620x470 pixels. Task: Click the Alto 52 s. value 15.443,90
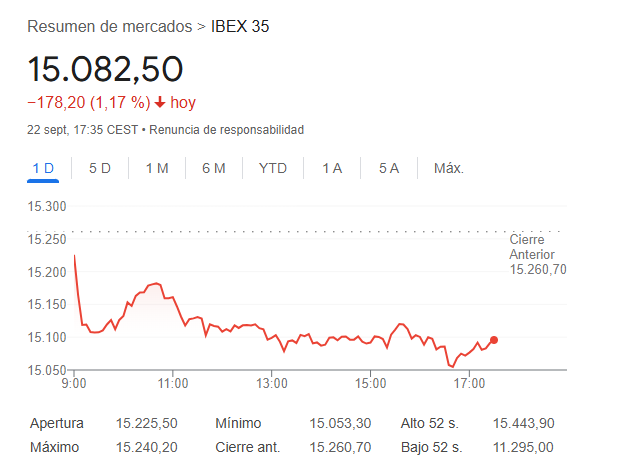524,423
